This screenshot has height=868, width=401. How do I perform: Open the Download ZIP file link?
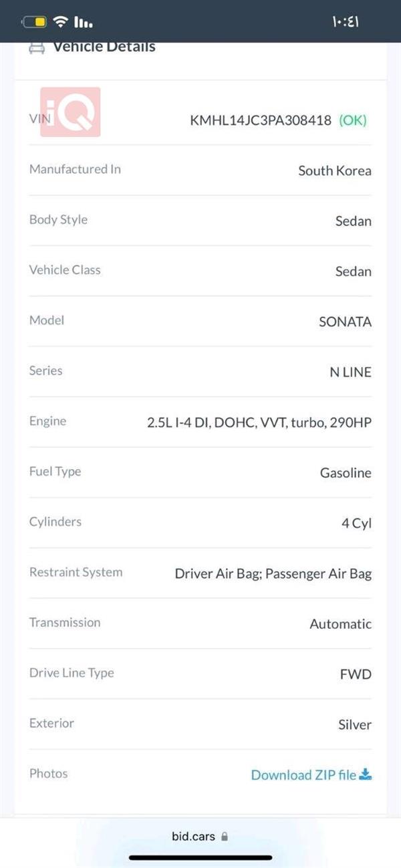(x=303, y=775)
